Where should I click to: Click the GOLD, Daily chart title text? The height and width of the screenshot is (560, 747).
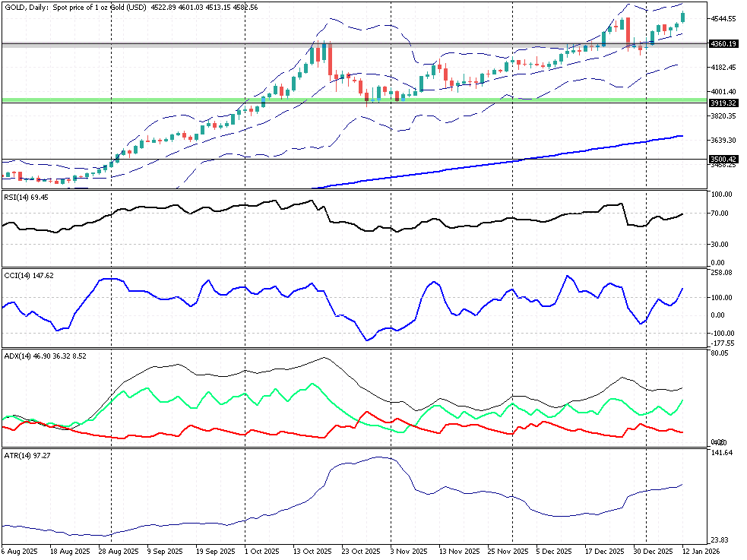click(25, 7)
